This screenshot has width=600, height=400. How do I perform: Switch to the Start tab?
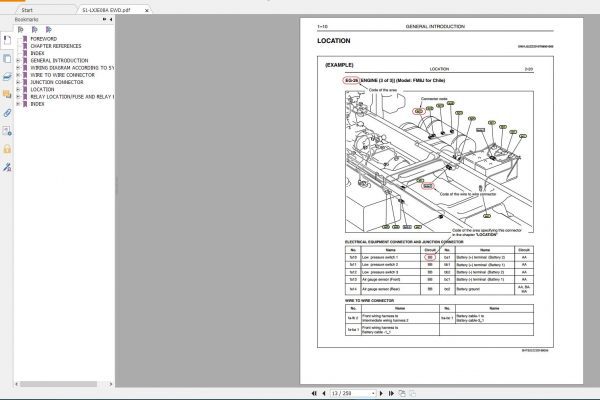(x=27, y=10)
